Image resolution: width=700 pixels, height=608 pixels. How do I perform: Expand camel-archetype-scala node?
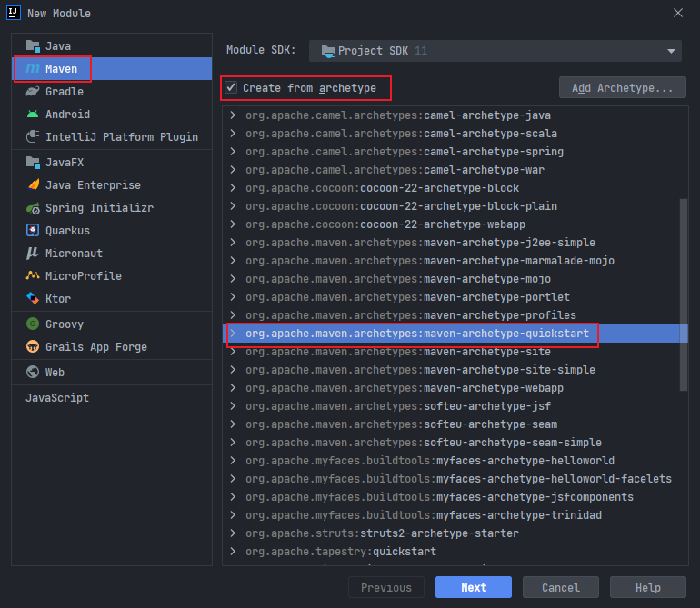(233, 134)
